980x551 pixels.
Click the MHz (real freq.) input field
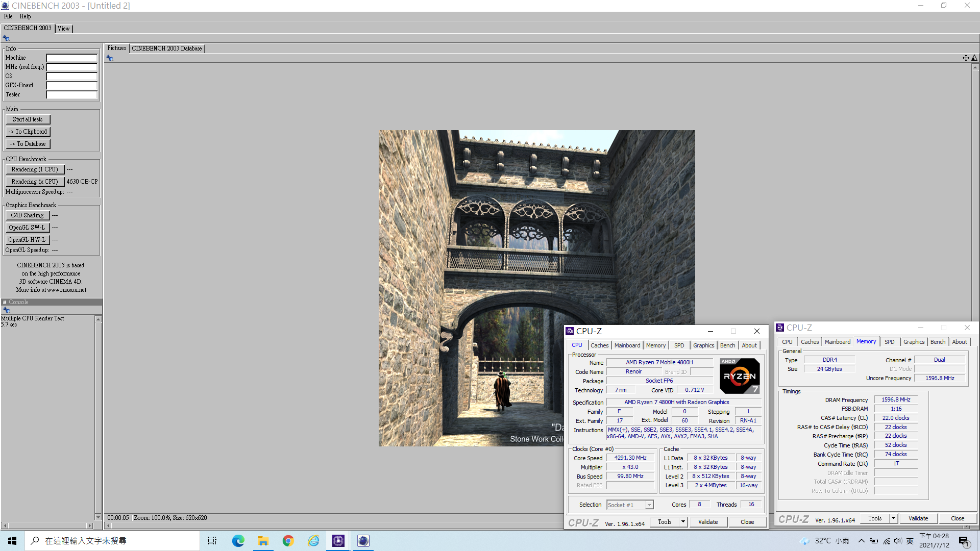pos(71,67)
